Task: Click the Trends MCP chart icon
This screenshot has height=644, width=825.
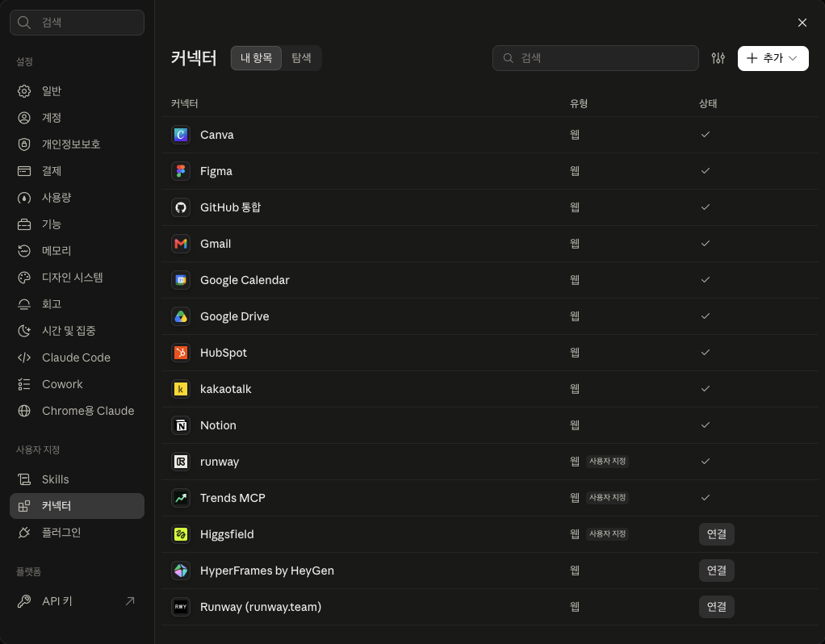Action: click(x=181, y=498)
